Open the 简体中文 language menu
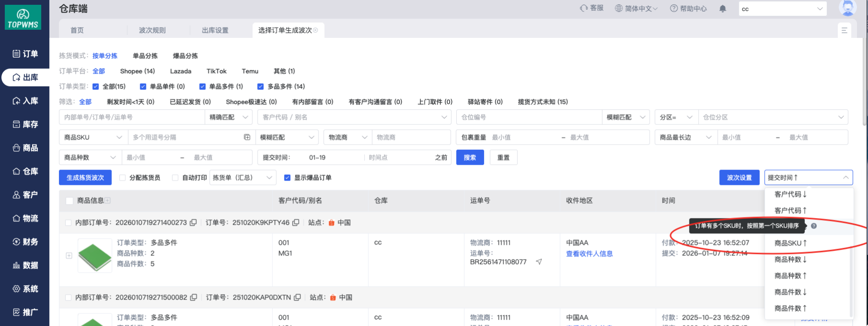868x326 pixels. click(637, 8)
